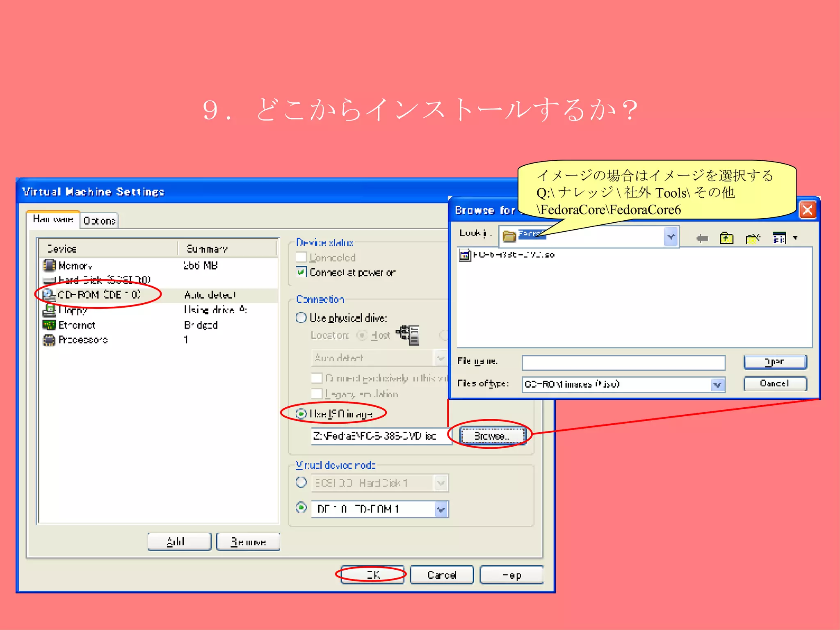Select the 'Bridged' Ethernet summary
Viewport: 840px width, 630px height.
click(x=201, y=325)
